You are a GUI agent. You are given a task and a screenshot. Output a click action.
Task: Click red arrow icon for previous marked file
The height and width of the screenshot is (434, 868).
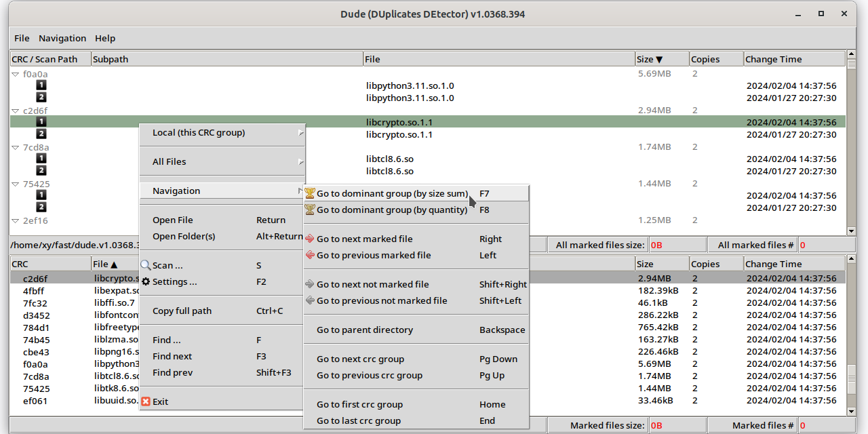[x=310, y=256]
